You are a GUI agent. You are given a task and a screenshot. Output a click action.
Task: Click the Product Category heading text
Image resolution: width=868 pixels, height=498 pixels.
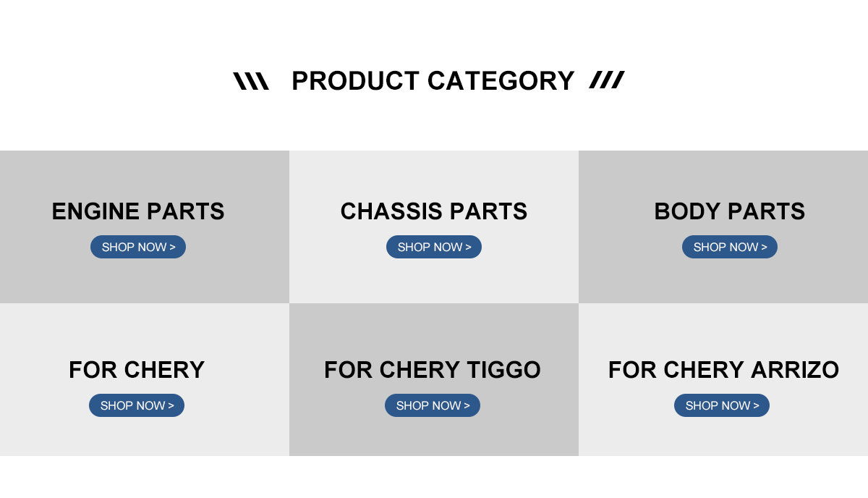(433, 81)
